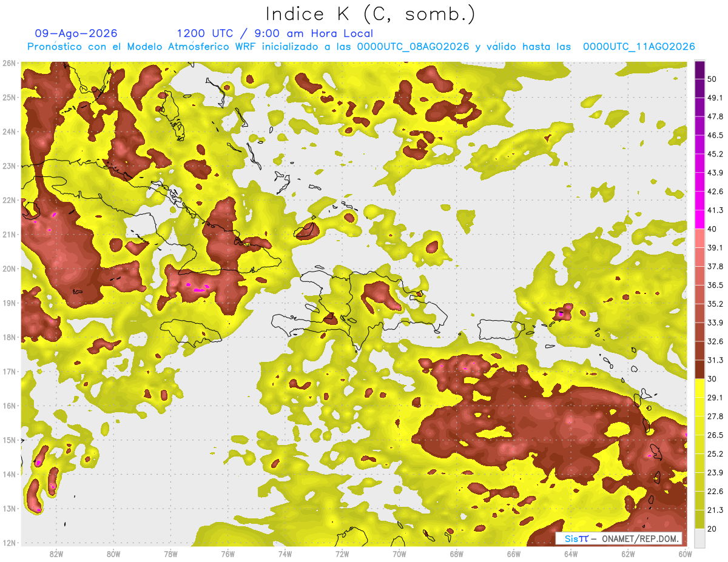
Task: Click the colorbar value "37.8"
Action: point(715,266)
